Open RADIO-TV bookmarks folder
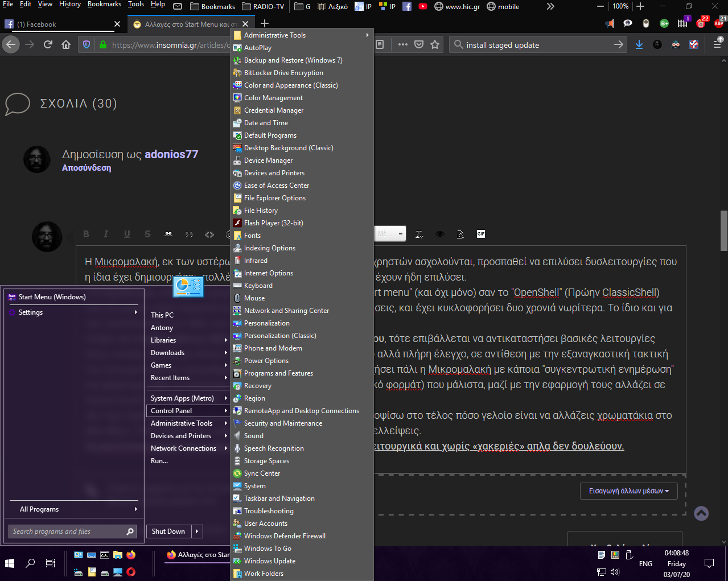 [263, 6]
